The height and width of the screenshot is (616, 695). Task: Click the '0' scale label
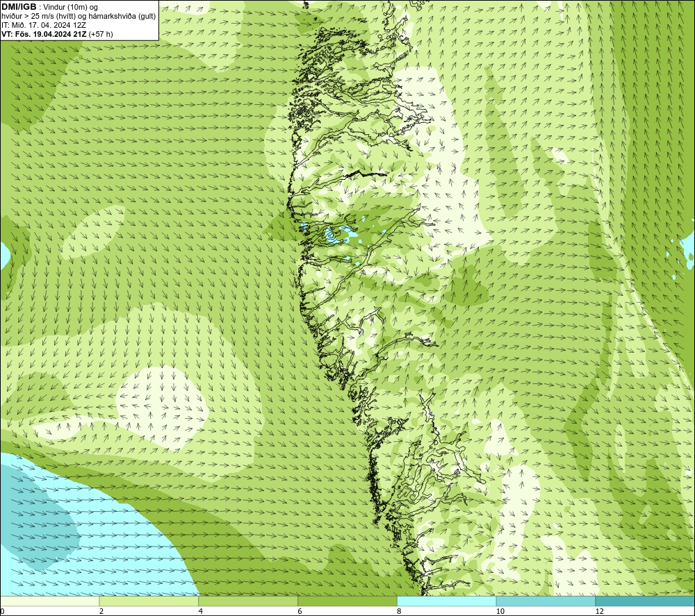coord(2,612)
